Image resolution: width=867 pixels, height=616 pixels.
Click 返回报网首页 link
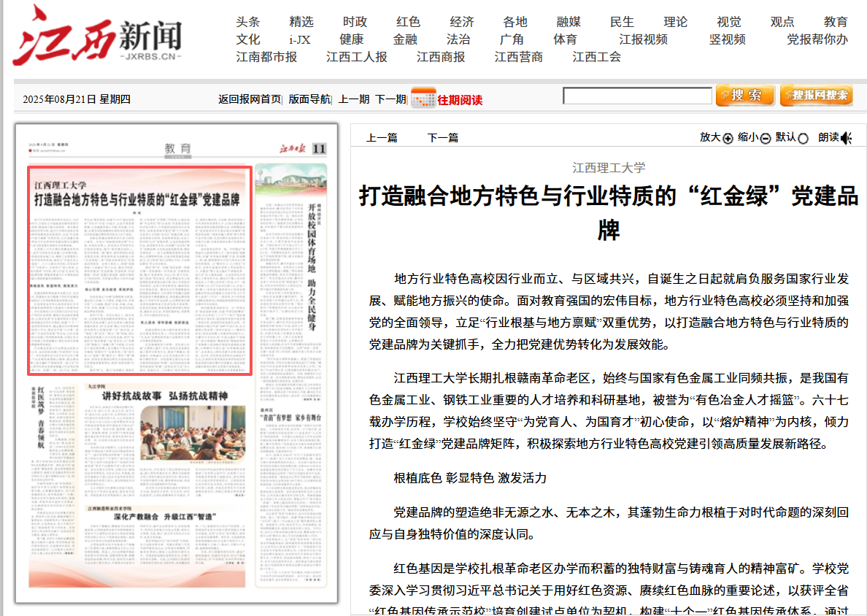pyautogui.click(x=250, y=99)
